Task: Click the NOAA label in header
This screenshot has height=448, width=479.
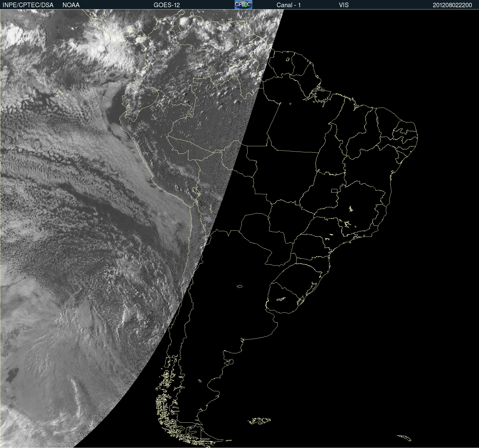Action: [71, 5]
